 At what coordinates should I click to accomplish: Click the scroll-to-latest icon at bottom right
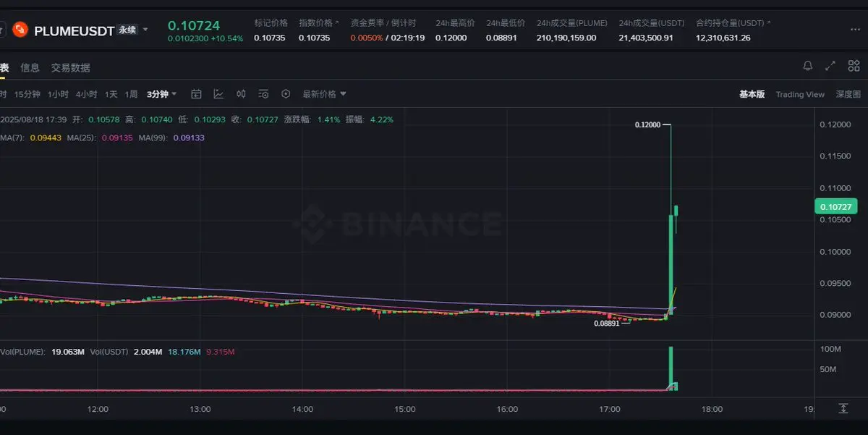pos(843,409)
